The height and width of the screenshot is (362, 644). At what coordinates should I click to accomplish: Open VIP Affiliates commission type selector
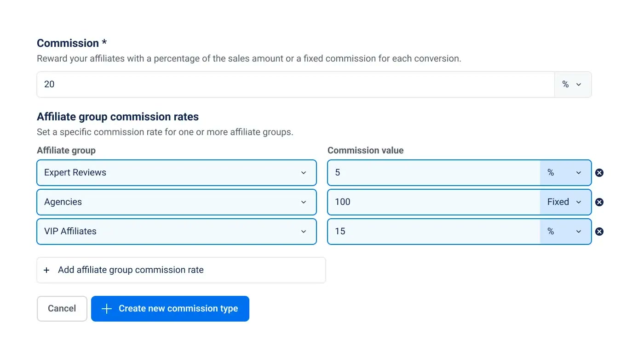pyautogui.click(x=565, y=232)
